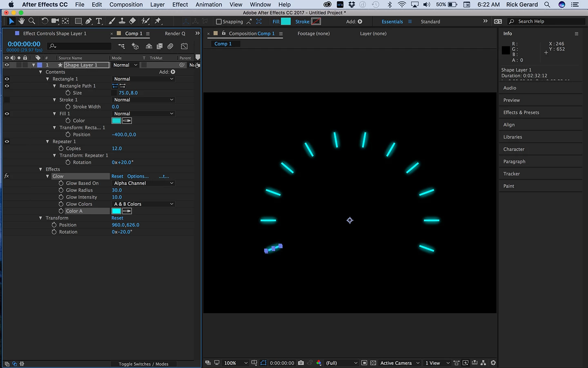Click Reset for the Glow effect
The image size is (588, 368).
click(x=117, y=176)
